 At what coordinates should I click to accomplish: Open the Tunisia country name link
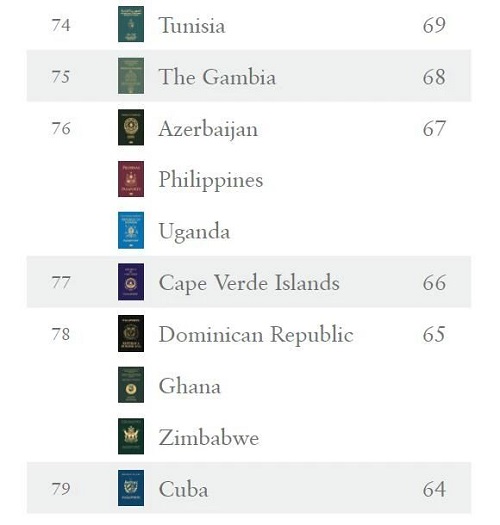[x=192, y=25]
